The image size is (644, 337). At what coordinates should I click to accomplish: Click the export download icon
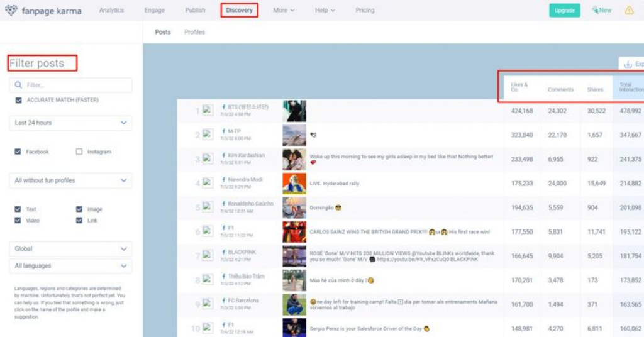(x=628, y=64)
